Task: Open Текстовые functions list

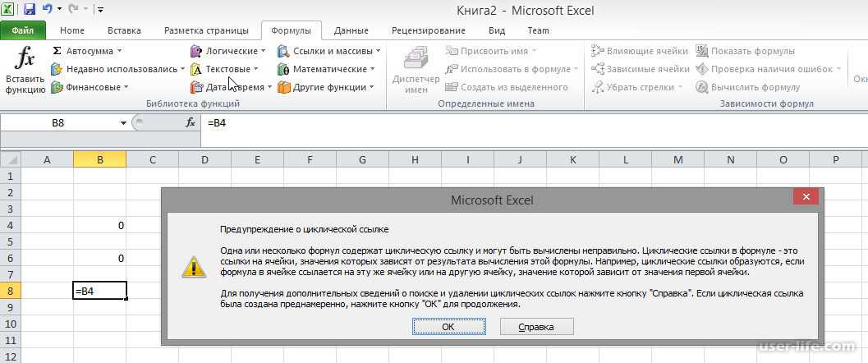Action: tap(224, 69)
